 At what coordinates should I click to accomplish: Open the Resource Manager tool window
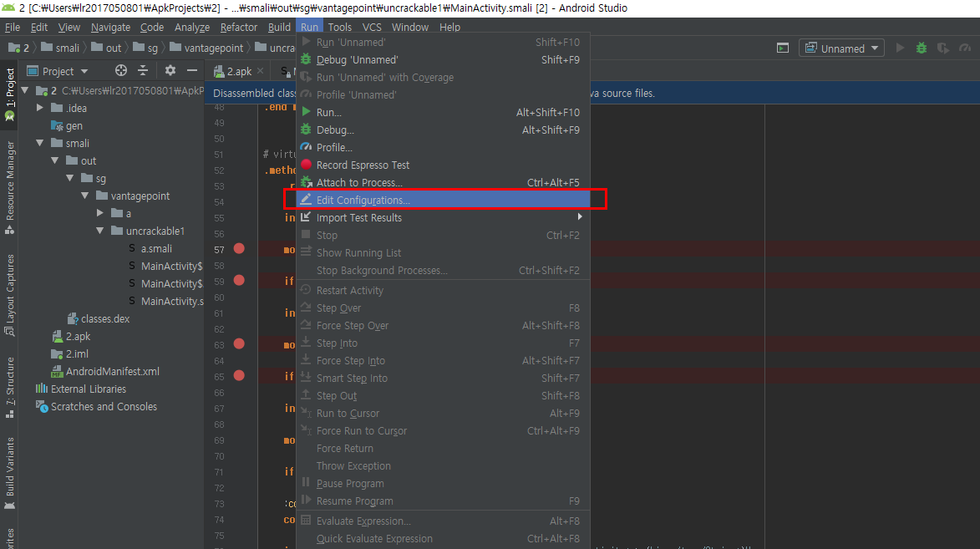coord(9,187)
